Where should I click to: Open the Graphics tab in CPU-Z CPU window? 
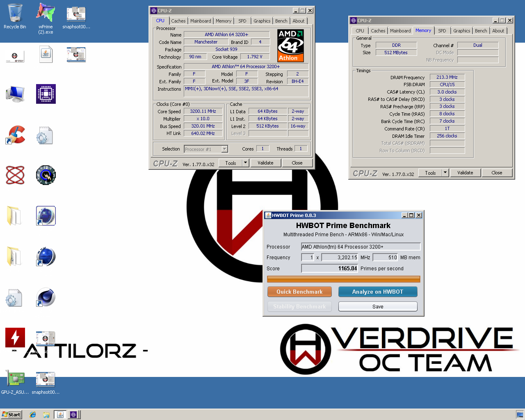coord(262,21)
